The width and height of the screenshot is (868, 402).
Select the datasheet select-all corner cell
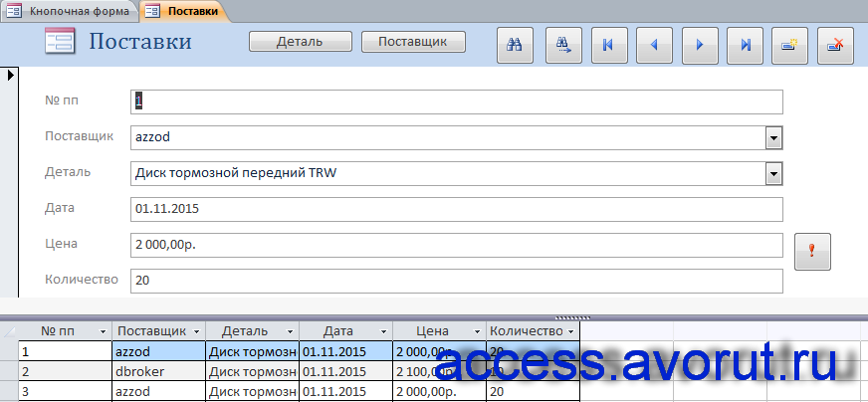click(x=9, y=331)
